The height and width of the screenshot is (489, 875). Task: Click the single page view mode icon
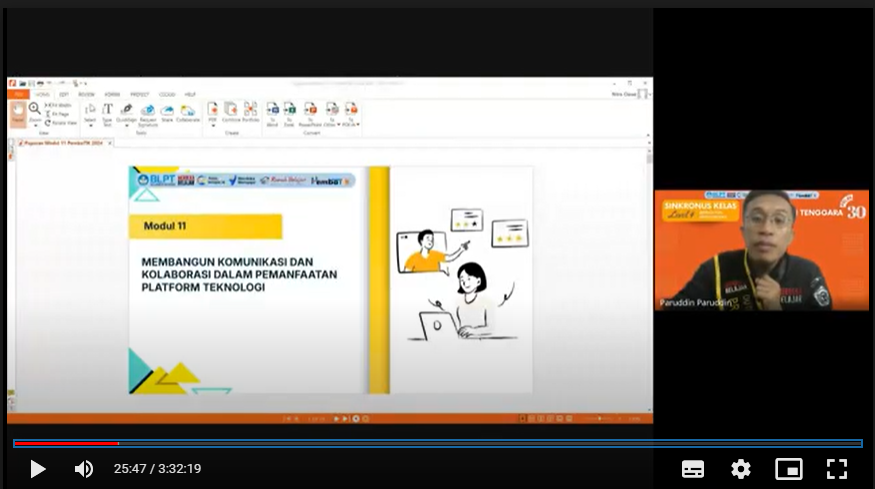click(523, 419)
